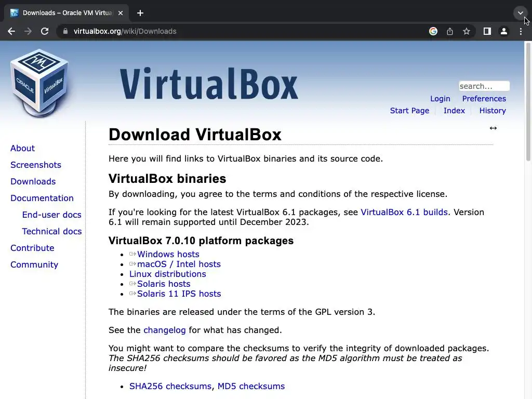Click the VirtualBox banner title text
The width and height of the screenshot is (532, 399).
(x=209, y=84)
